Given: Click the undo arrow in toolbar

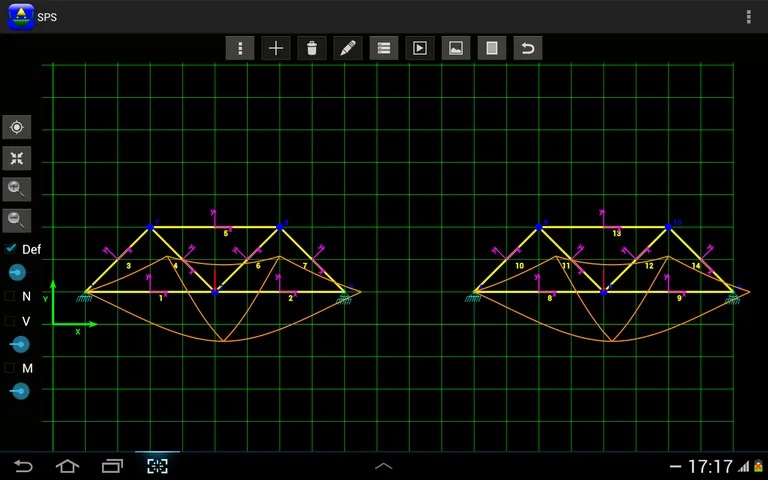Looking at the screenshot, I should 528,48.
